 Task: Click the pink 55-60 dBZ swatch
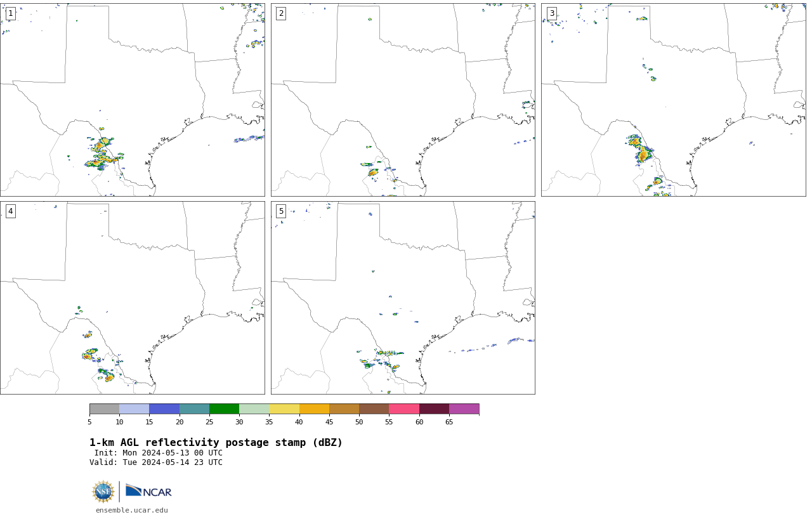tap(404, 409)
